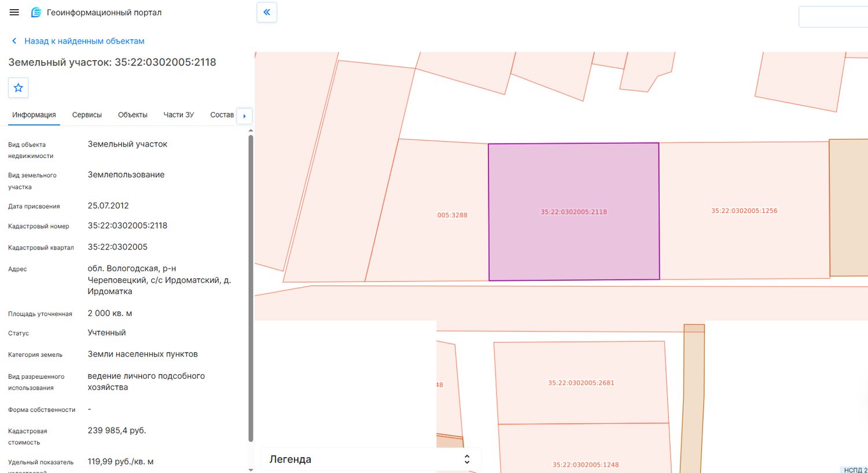Select parcel 35:22:0302005:2681 on the map
The height and width of the screenshot is (473, 868).
coord(581,383)
